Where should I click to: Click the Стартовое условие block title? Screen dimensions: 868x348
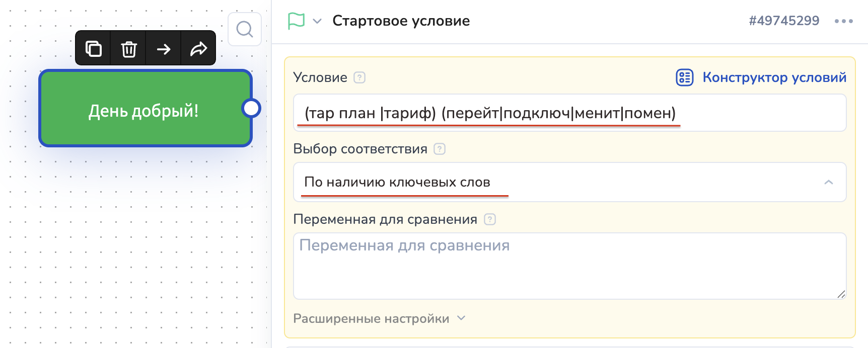(401, 21)
